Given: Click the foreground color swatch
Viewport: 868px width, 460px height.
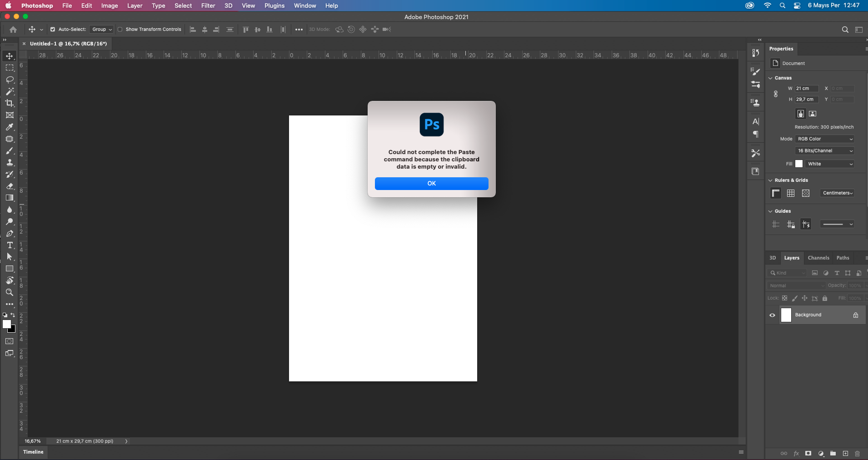Looking at the screenshot, I should 7,324.
